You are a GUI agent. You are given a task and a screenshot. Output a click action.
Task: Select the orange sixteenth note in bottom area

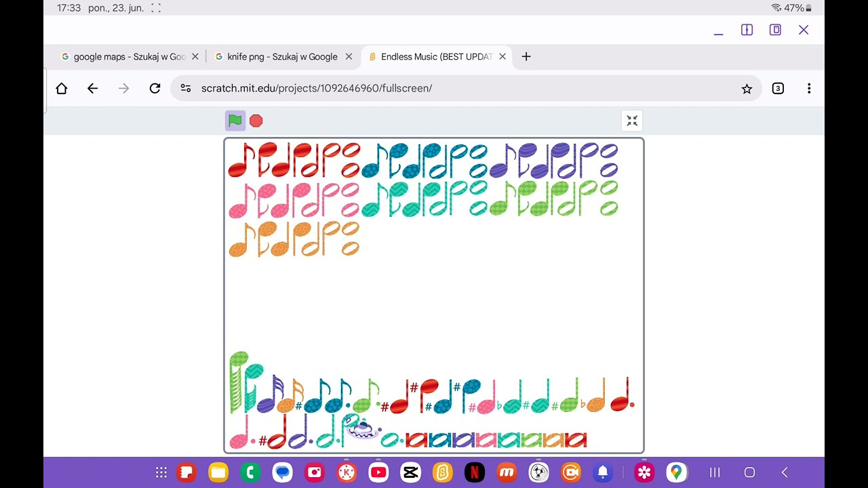click(x=291, y=396)
